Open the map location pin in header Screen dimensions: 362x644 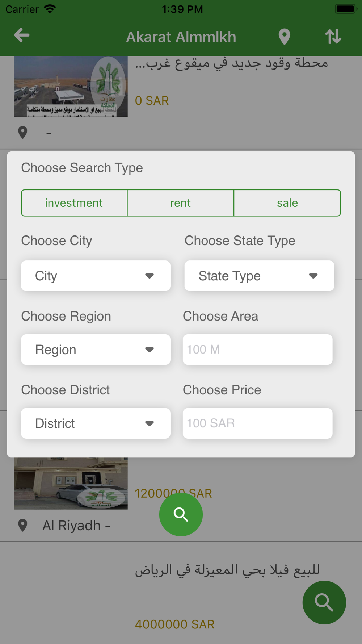(284, 37)
